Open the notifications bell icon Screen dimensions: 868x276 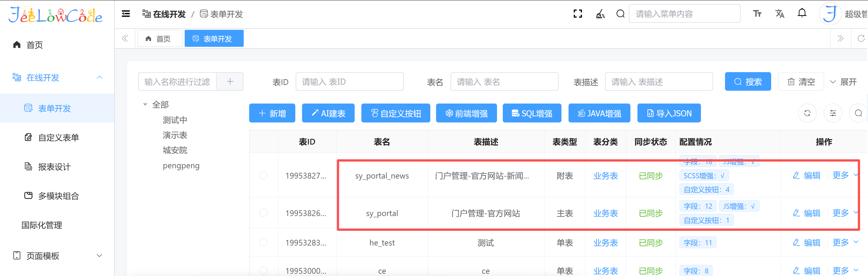click(x=802, y=13)
